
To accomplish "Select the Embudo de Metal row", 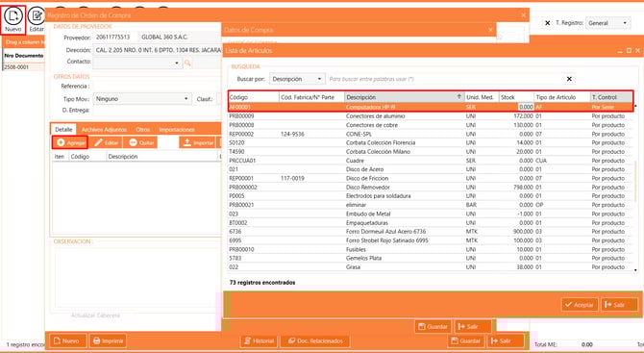I will 430,214.
